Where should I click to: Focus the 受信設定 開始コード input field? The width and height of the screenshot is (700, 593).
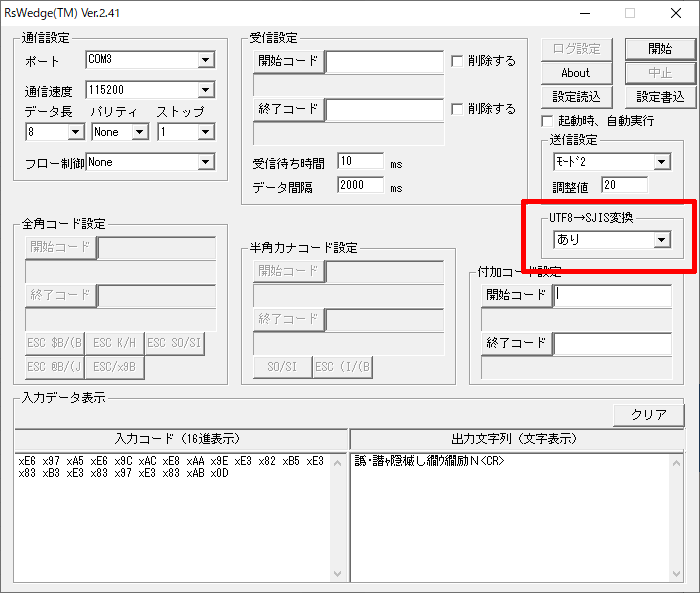[385, 62]
